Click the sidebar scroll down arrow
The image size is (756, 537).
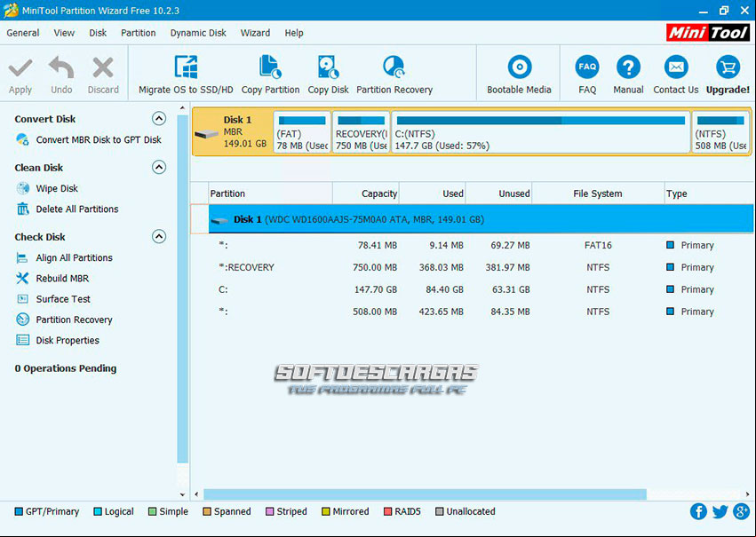click(x=182, y=494)
